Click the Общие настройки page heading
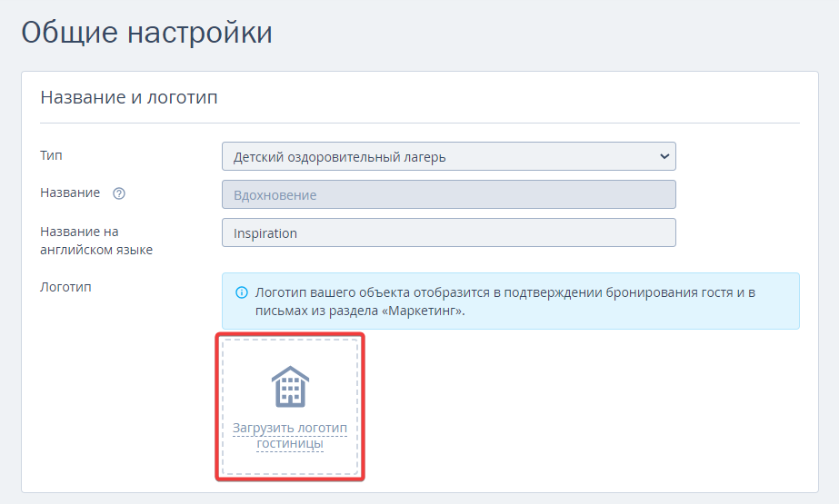 click(146, 32)
